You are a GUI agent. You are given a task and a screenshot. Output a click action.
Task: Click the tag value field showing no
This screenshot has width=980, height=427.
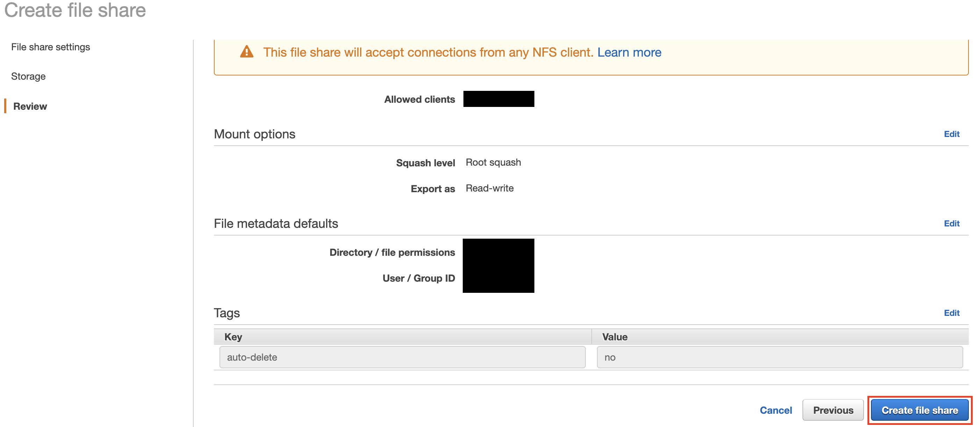779,357
